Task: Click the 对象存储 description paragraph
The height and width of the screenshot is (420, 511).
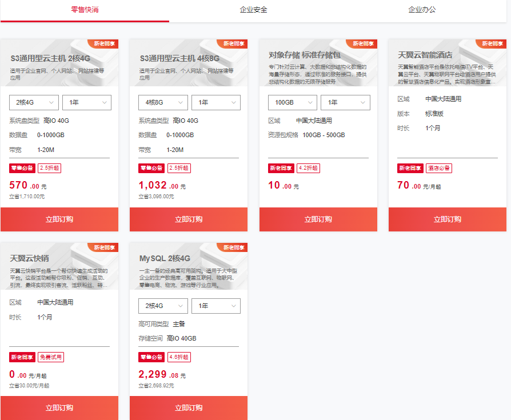Action: [318, 74]
